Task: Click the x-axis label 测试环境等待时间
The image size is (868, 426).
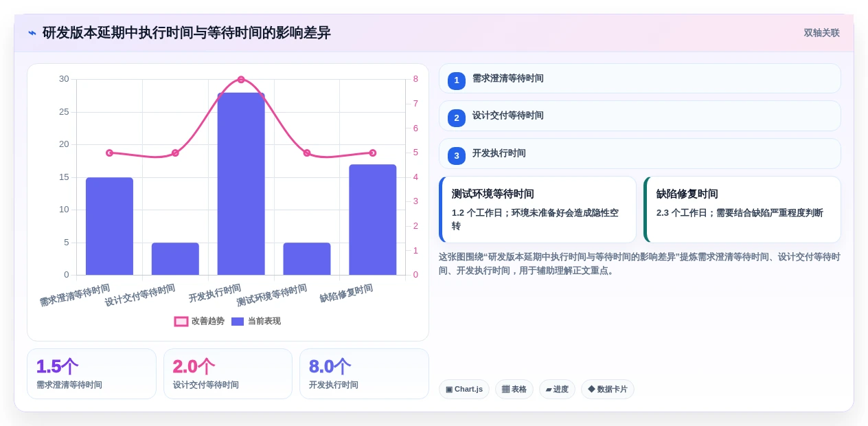Action: coord(272,295)
